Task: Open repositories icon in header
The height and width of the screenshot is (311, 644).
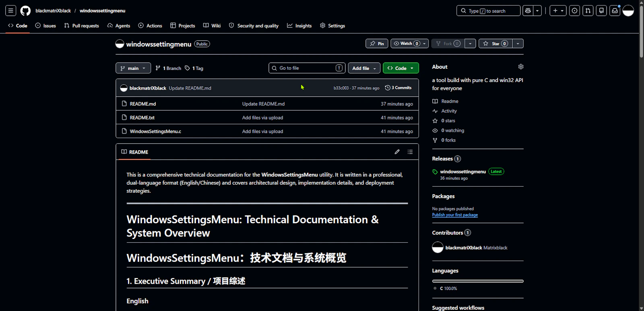Action: 601,11
